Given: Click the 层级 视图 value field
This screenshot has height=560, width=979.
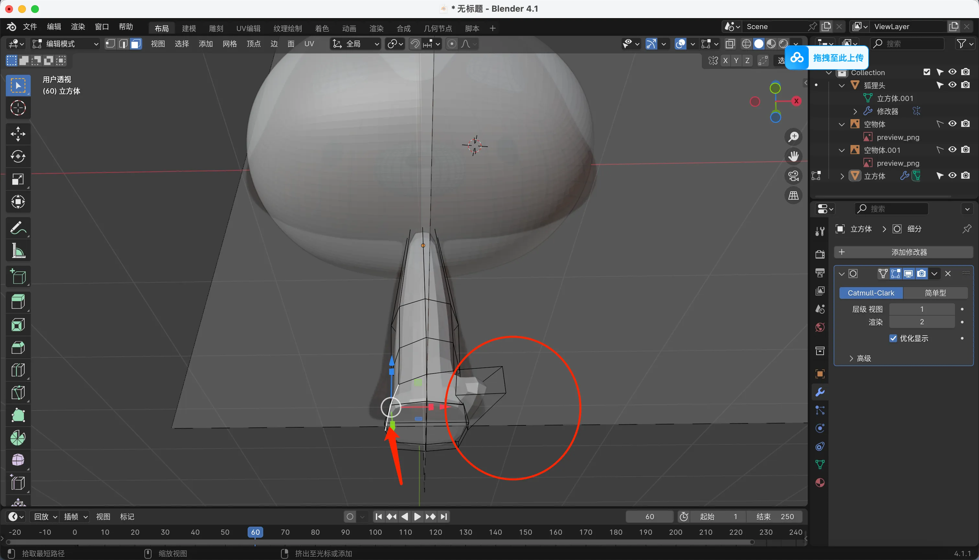Looking at the screenshot, I should pyautogui.click(x=921, y=309).
